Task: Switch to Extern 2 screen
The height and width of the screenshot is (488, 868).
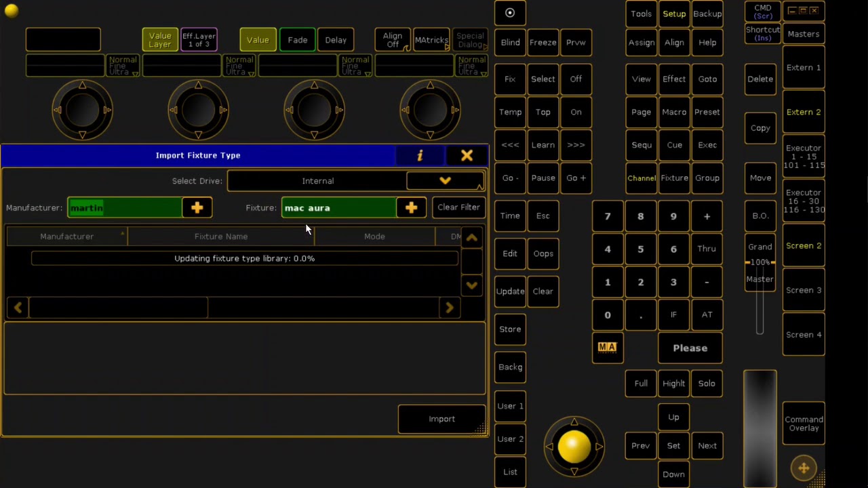Action: coord(804,113)
